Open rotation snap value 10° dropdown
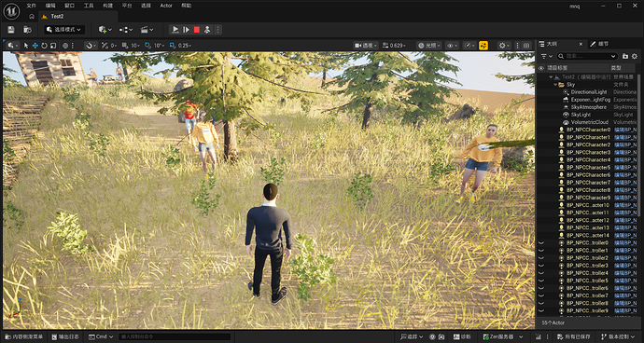 160,46
